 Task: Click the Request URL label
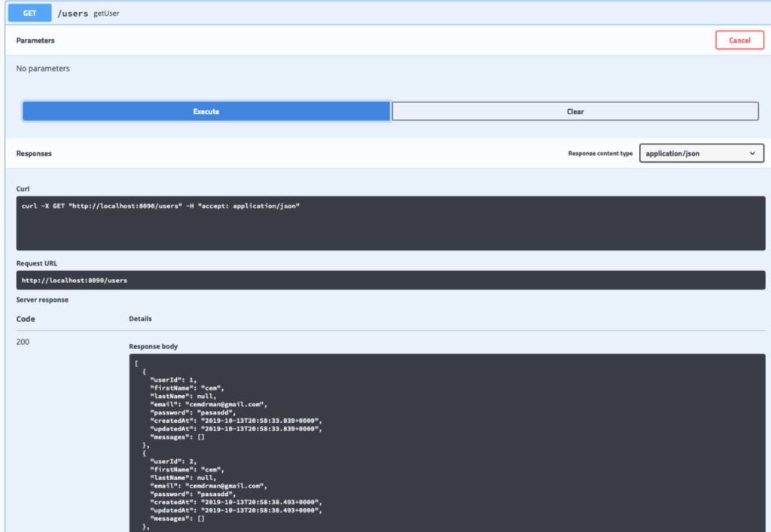[x=37, y=263]
